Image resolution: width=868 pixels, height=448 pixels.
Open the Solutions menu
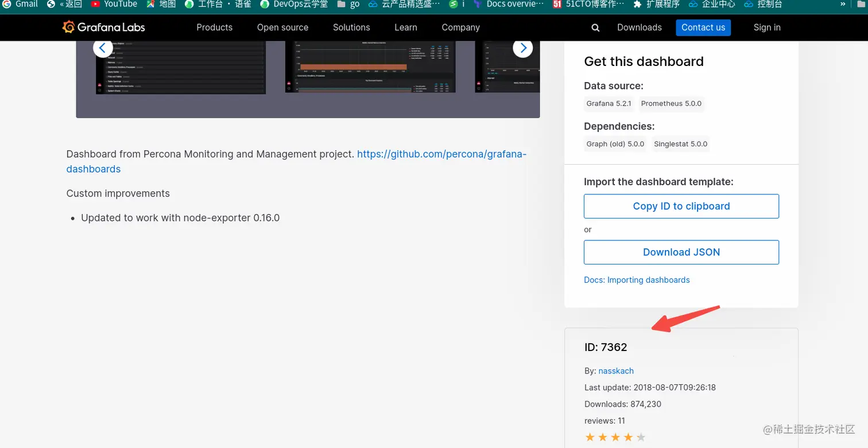(351, 28)
